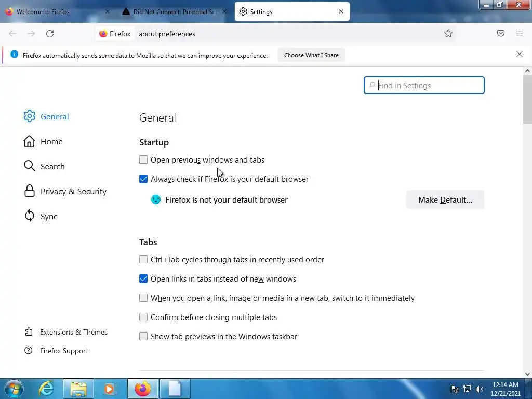Image resolution: width=532 pixels, height=399 pixels.
Task: Reload the current page
Action: tap(50, 34)
